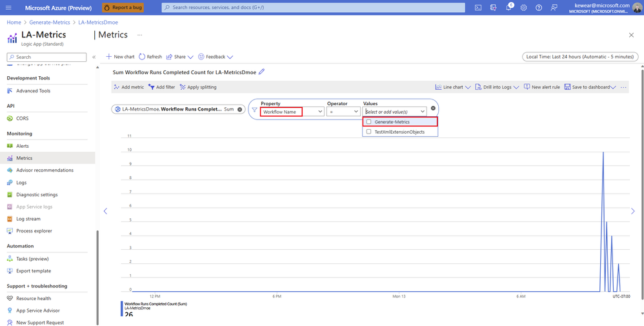Expand the Feedback dropdown
Image resolution: width=644 pixels, height=326 pixels.
click(x=216, y=57)
